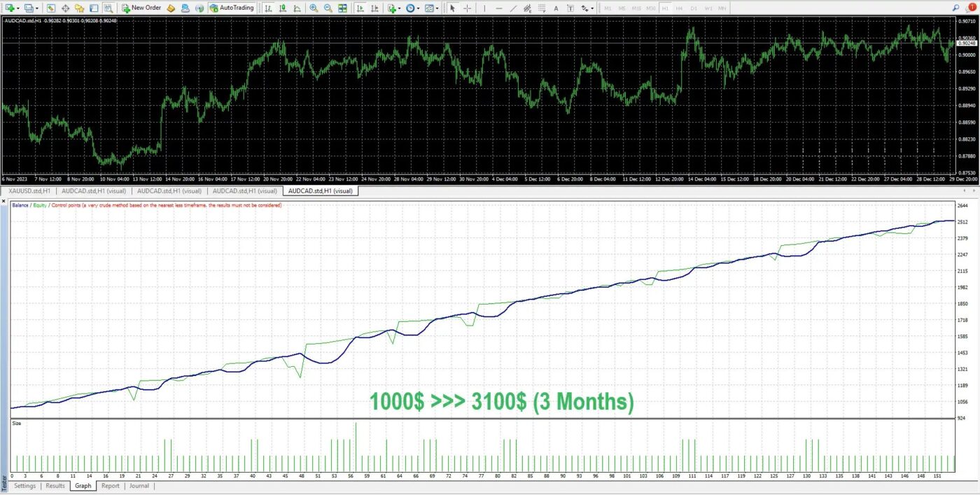Open the notifications chat icon
This screenshot has height=495, width=980.
point(971,7)
